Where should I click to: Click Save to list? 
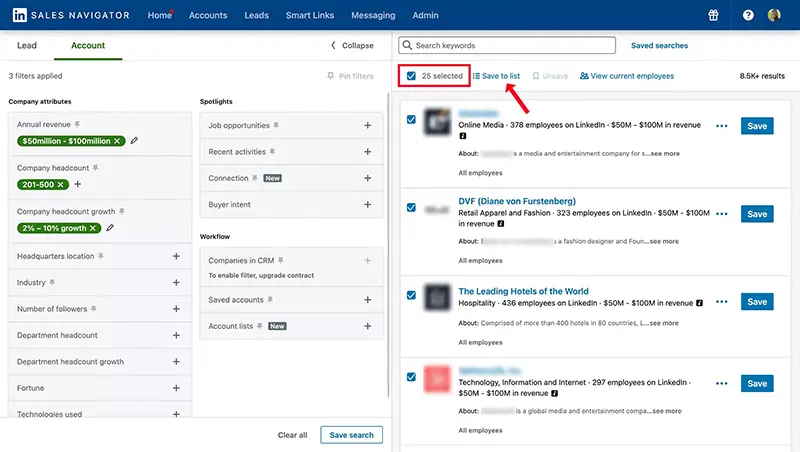click(496, 76)
